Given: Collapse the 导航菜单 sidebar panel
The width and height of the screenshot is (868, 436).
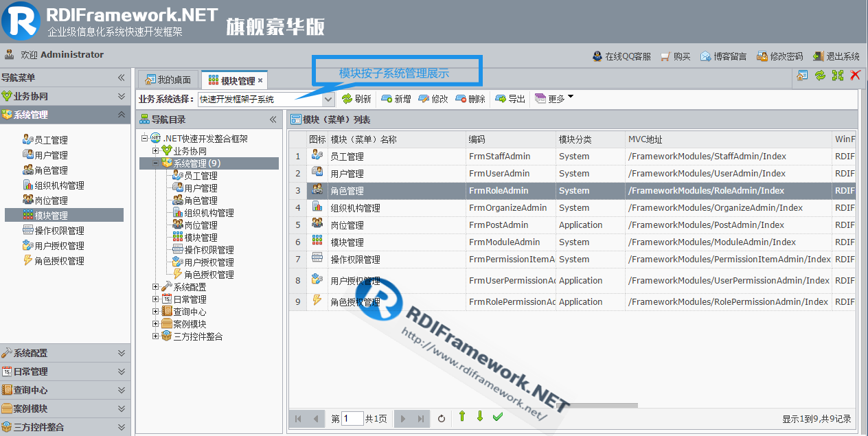Looking at the screenshot, I should (x=122, y=78).
